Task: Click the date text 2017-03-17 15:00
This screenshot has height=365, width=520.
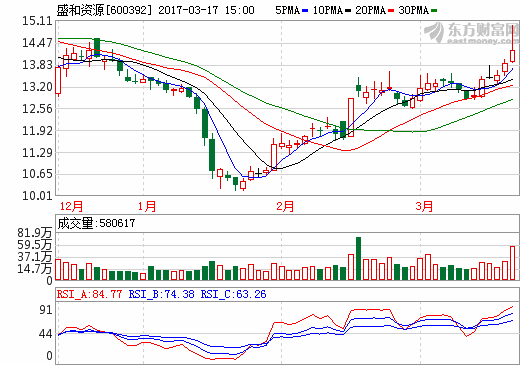Action: 206,10
